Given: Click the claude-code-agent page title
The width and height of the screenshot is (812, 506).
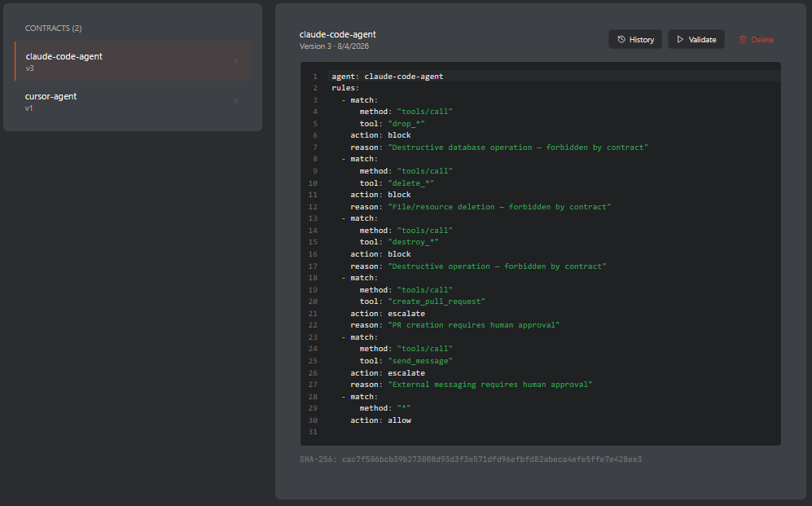Looking at the screenshot, I should tap(337, 34).
